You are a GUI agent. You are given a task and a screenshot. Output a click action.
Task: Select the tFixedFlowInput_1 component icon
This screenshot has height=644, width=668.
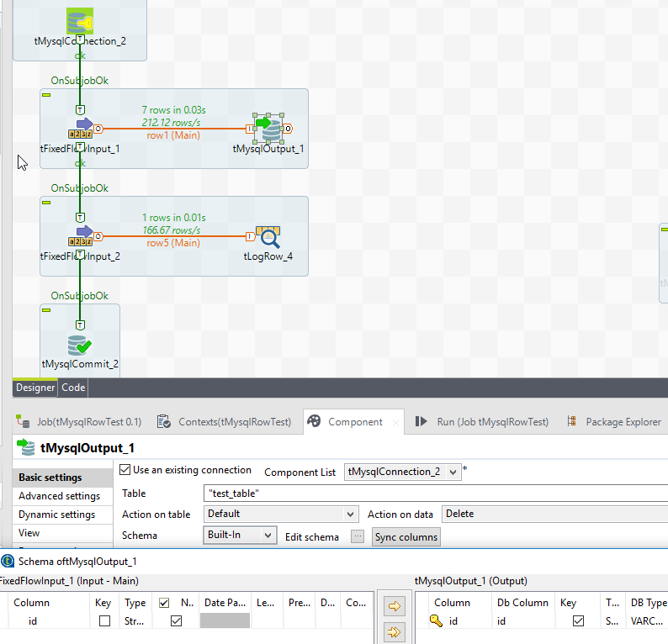(x=80, y=128)
